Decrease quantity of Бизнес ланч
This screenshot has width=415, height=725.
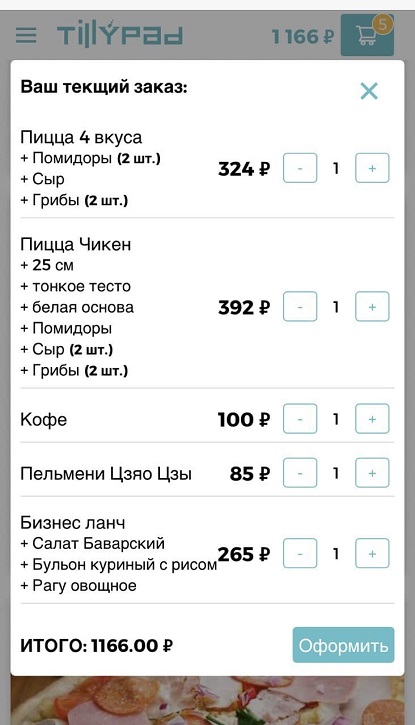click(x=300, y=553)
